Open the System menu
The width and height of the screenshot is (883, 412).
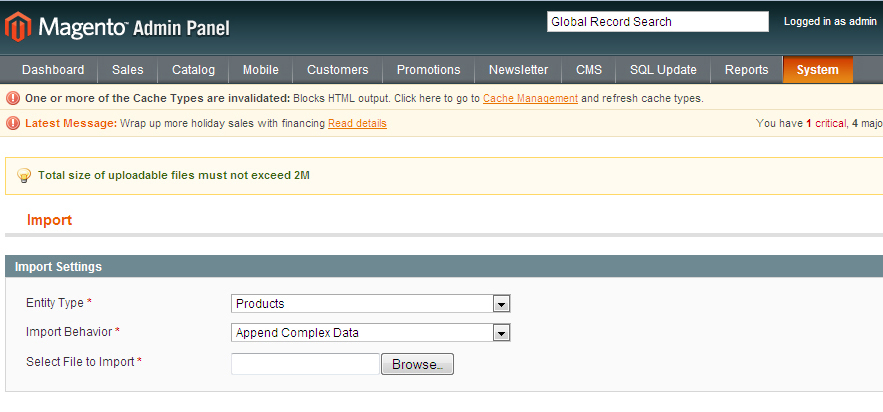pos(818,70)
